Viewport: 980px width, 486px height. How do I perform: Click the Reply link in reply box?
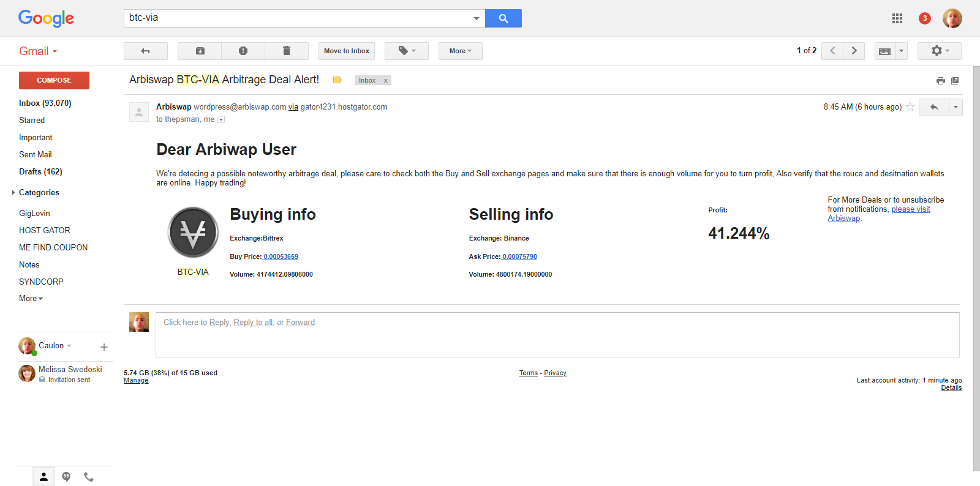[x=219, y=323]
